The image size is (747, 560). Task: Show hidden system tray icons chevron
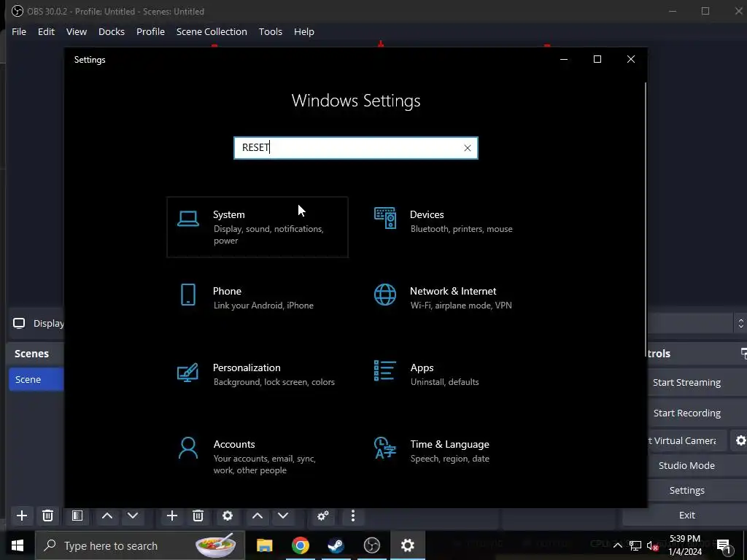(x=617, y=545)
